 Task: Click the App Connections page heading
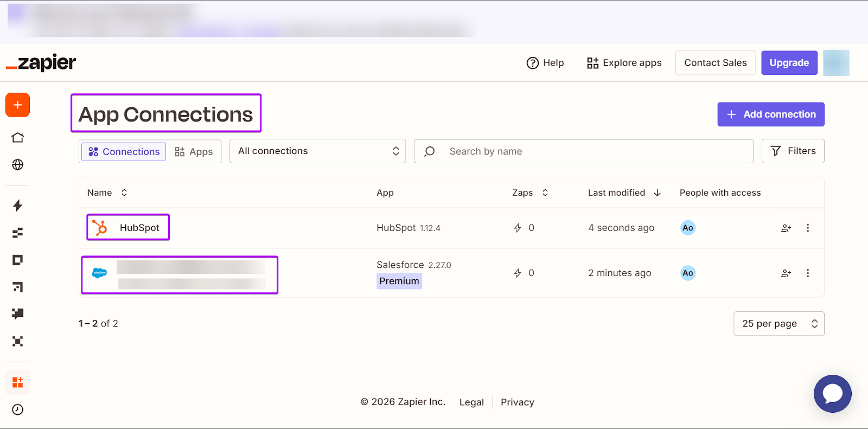165,114
